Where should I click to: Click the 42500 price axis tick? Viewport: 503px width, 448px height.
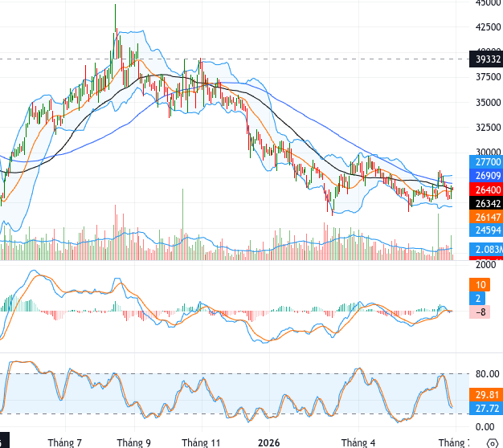[488, 27]
